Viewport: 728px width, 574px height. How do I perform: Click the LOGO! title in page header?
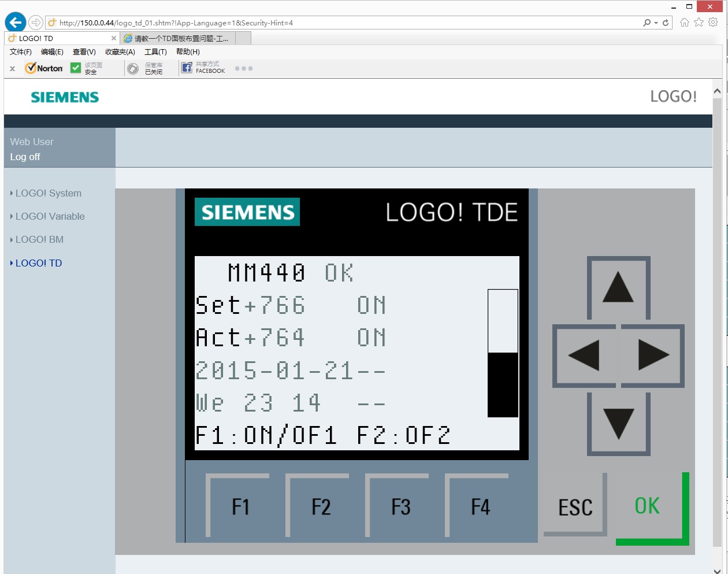[x=673, y=96]
